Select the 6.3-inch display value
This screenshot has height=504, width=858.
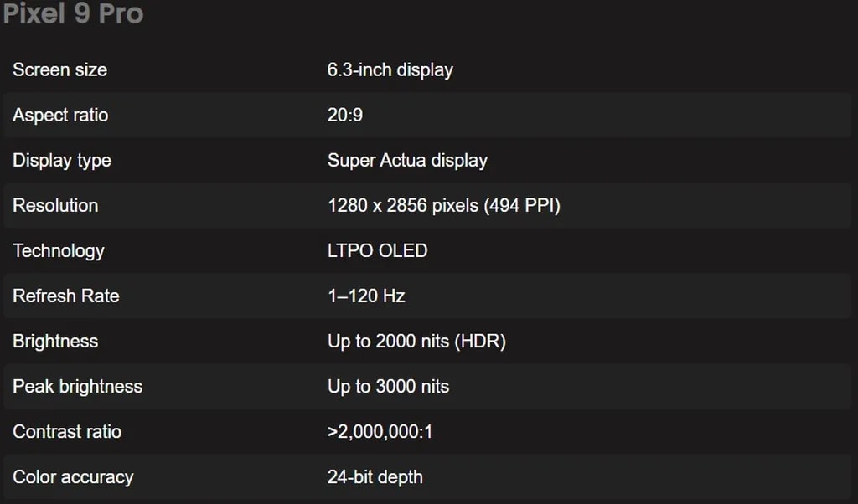[390, 70]
